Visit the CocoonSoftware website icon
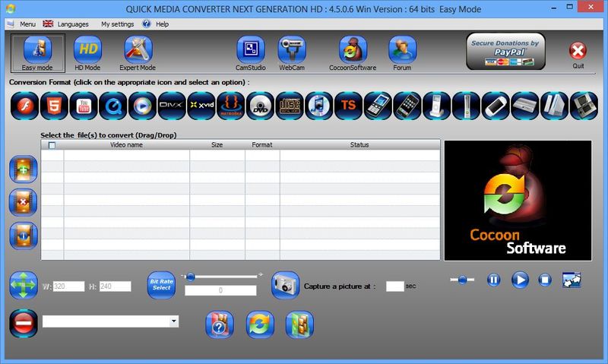 pos(353,53)
